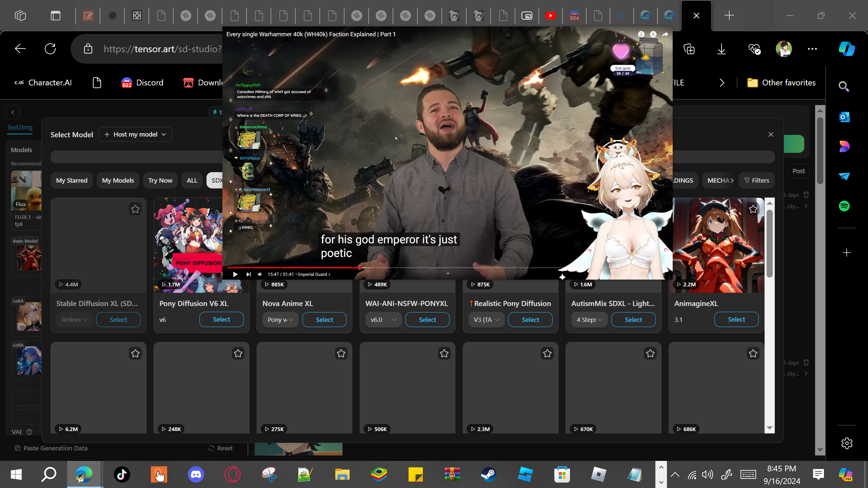The height and width of the screenshot is (488, 868).
Task: Expand Host my model dropdown
Action: pos(135,135)
